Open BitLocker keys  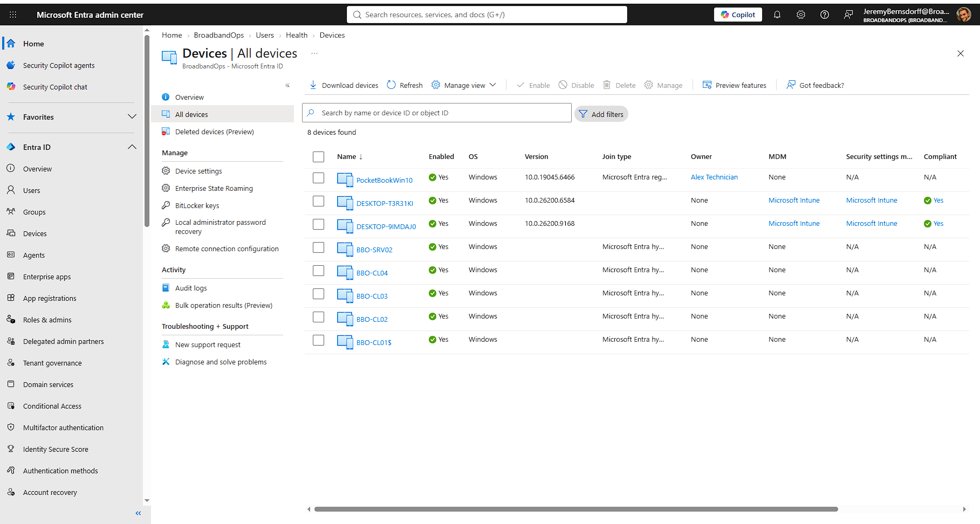(x=197, y=205)
